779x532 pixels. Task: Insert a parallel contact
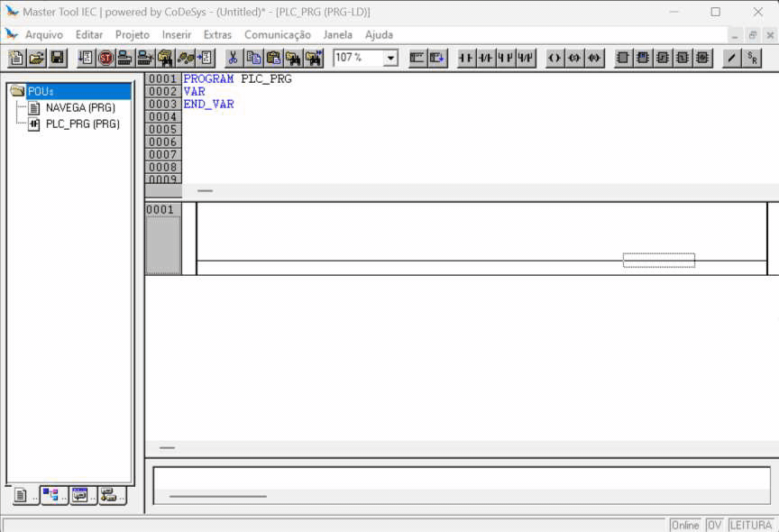pyautogui.click(x=505, y=58)
